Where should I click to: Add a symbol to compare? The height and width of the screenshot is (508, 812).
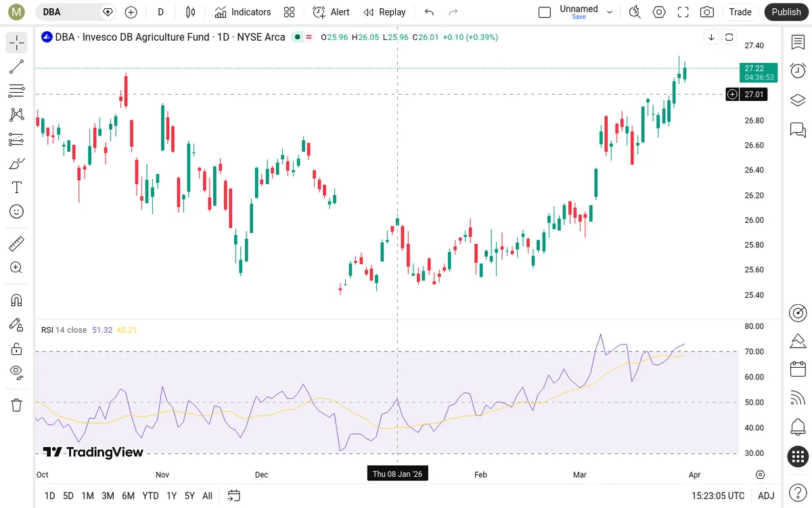tap(131, 12)
